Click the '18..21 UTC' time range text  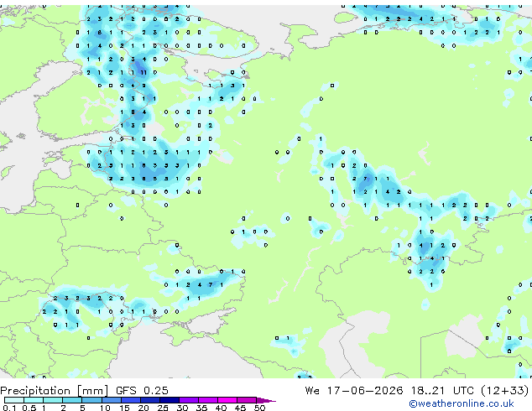click(x=442, y=391)
